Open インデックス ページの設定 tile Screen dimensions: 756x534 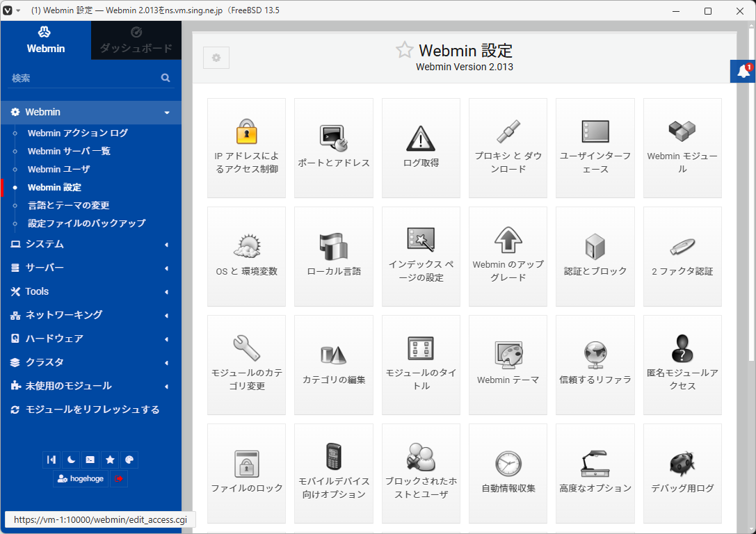421,257
